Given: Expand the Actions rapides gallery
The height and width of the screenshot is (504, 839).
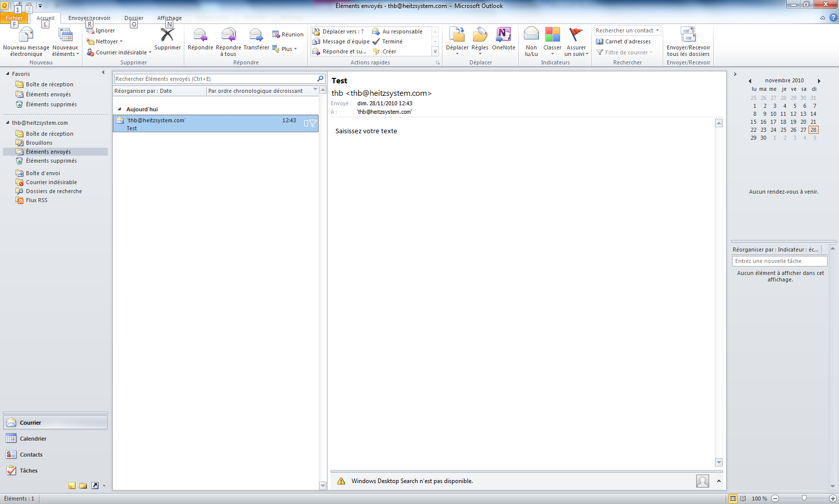Looking at the screenshot, I should (435, 52).
